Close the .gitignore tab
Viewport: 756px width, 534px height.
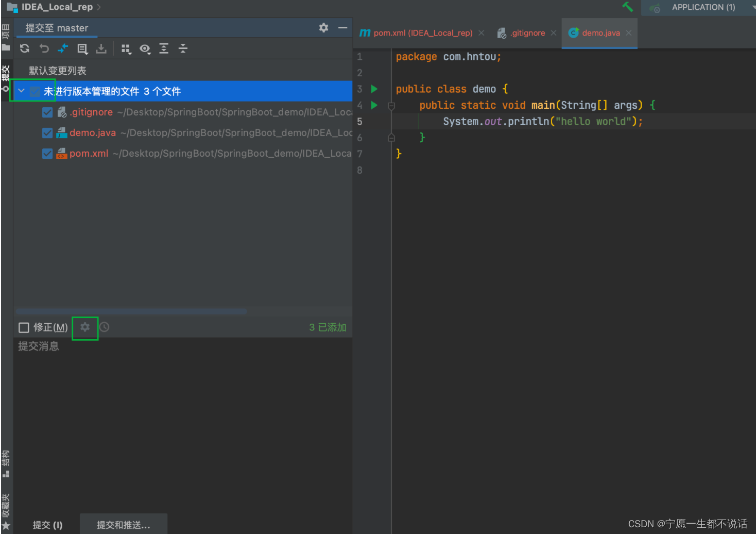click(x=554, y=33)
